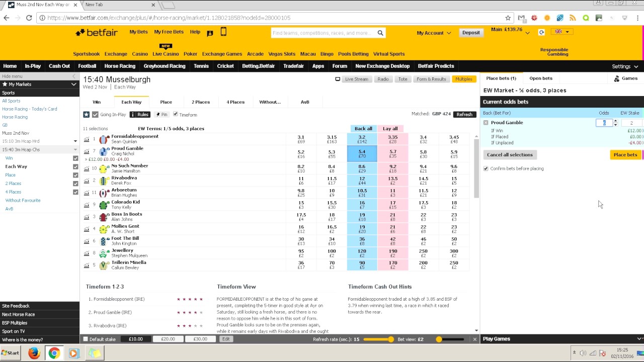
Task: Open Horse Racing in navigation bar
Action: coord(120,66)
